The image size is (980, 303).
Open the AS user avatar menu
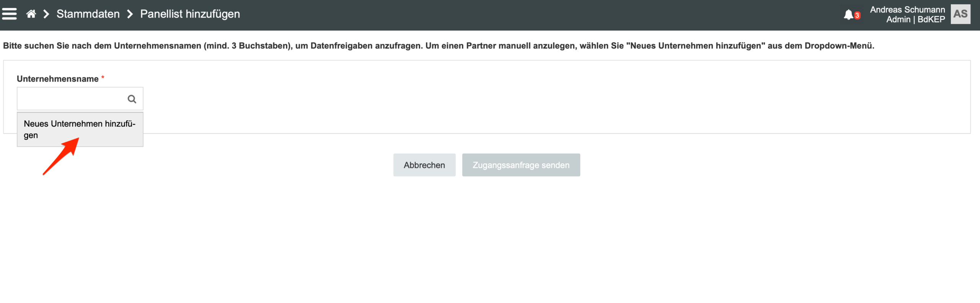coord(960,14)
